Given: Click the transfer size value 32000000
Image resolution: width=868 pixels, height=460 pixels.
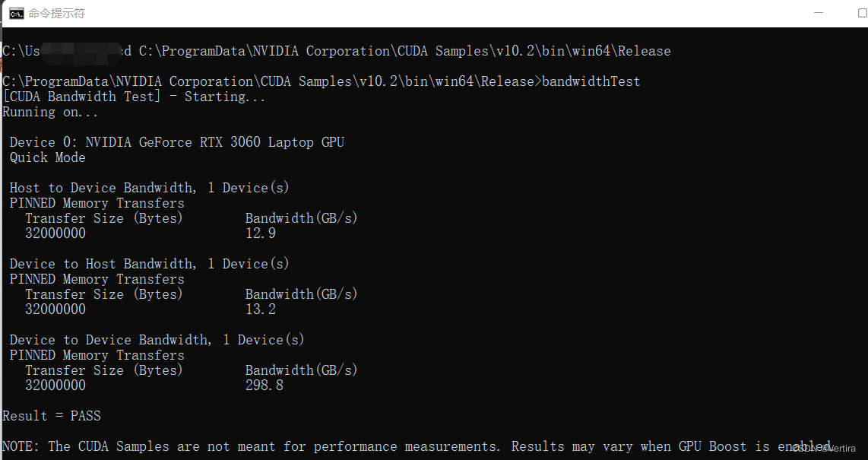Looking at the screenshot, I should [55, 233].
